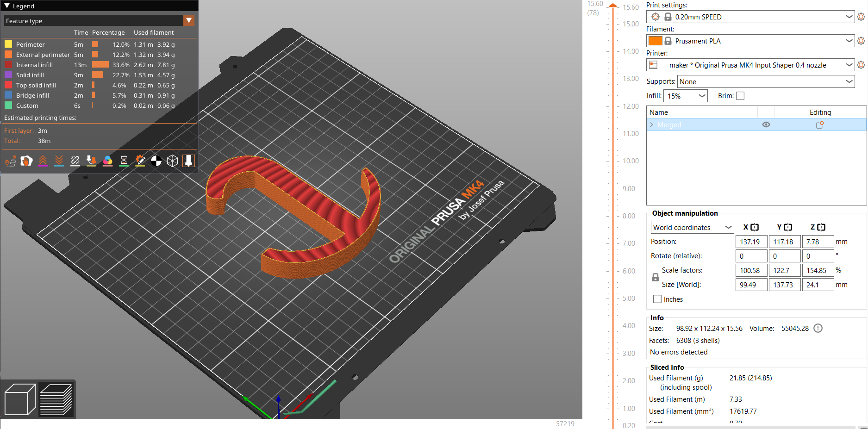Screen dimensions: 868x429
Task: Switch to 3D editor view (cube icon)
Action: tap(20, 399)
